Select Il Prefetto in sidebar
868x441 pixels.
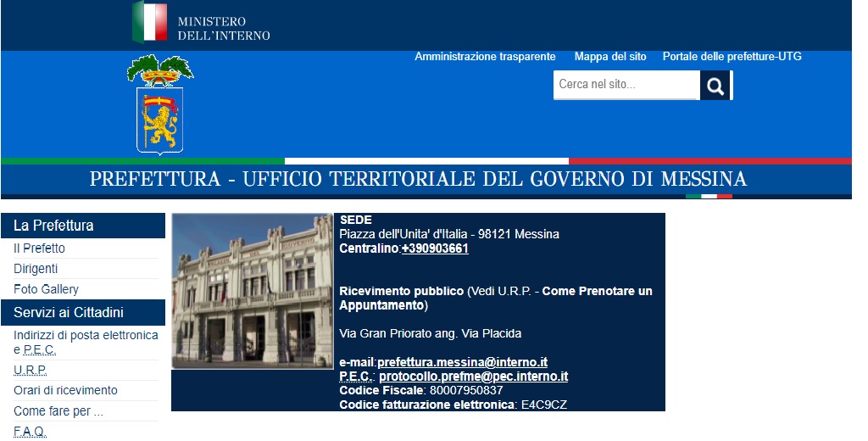[x=39, y=248]
